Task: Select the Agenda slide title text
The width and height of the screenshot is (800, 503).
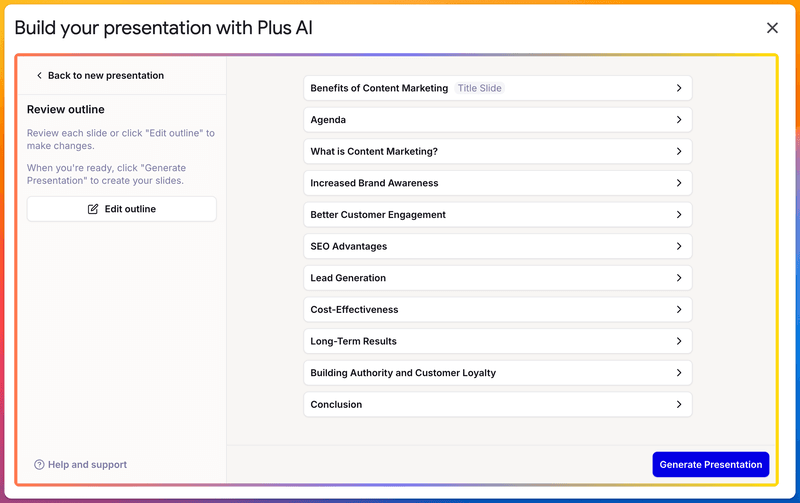Action: (x=328, y=120)
